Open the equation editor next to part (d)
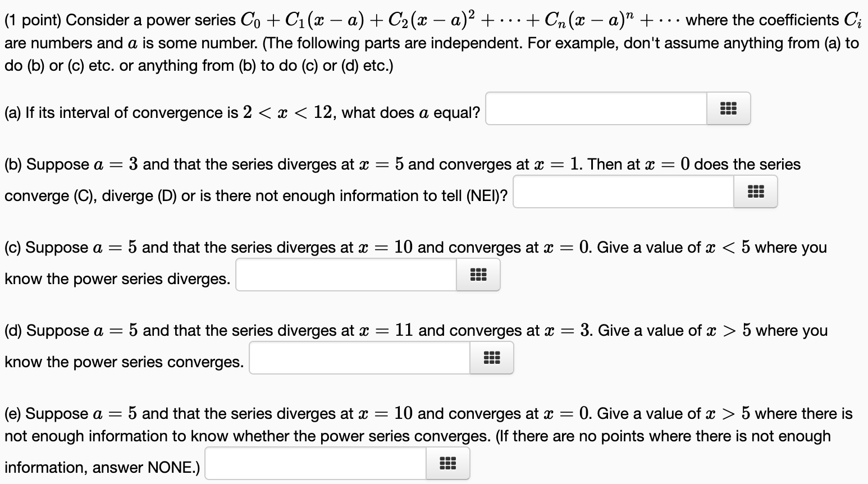 point(491,358)
